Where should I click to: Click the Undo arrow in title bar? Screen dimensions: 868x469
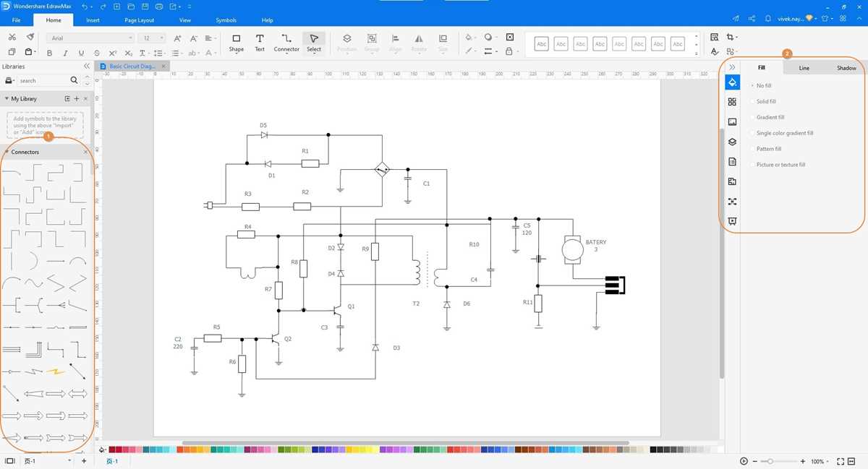coord(85,7)
